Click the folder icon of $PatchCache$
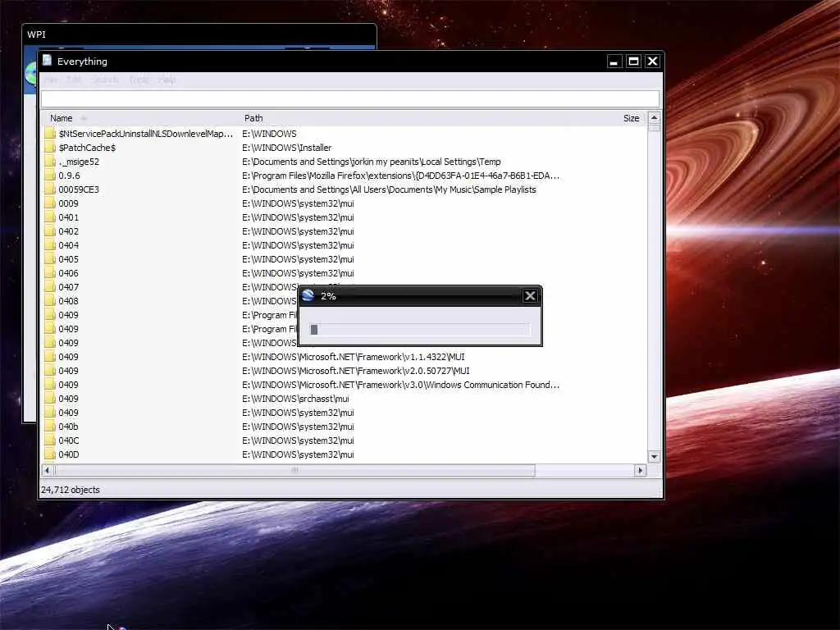Image resolution: width=840 pixels, height=630 pixels. pyautogui.click(x=50, y=148)
